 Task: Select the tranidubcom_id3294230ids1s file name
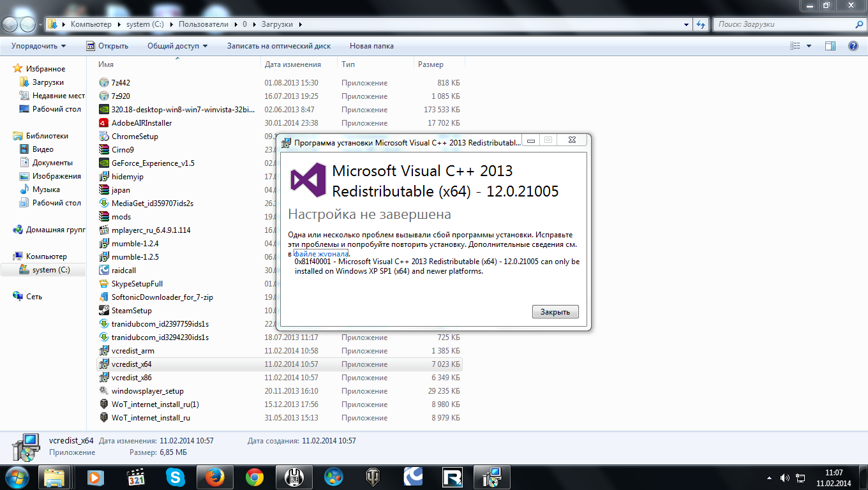[160, 337]
